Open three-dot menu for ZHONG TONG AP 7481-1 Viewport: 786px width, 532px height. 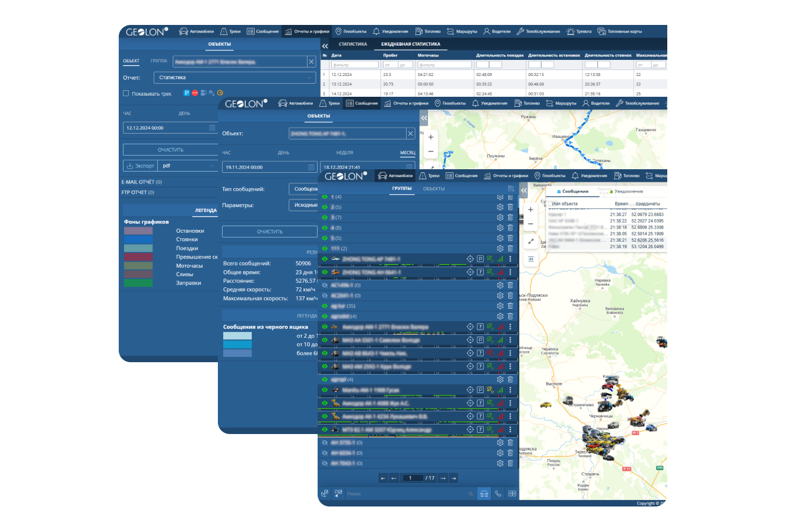[x=510, y=259]
